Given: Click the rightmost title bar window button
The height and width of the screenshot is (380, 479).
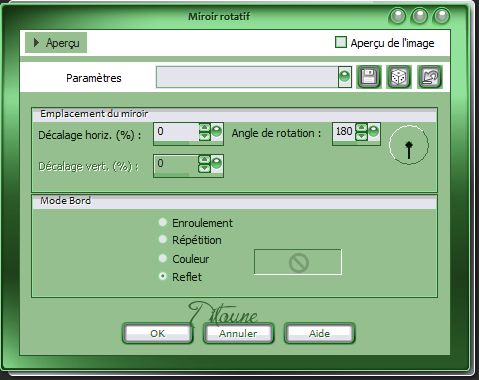Looking at the screenshot, I should pos(441,16).
